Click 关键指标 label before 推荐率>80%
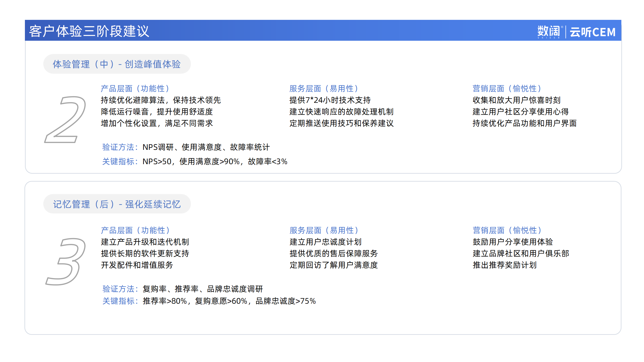The width and height of the screenshot is (644, 362). click(120, 301)
